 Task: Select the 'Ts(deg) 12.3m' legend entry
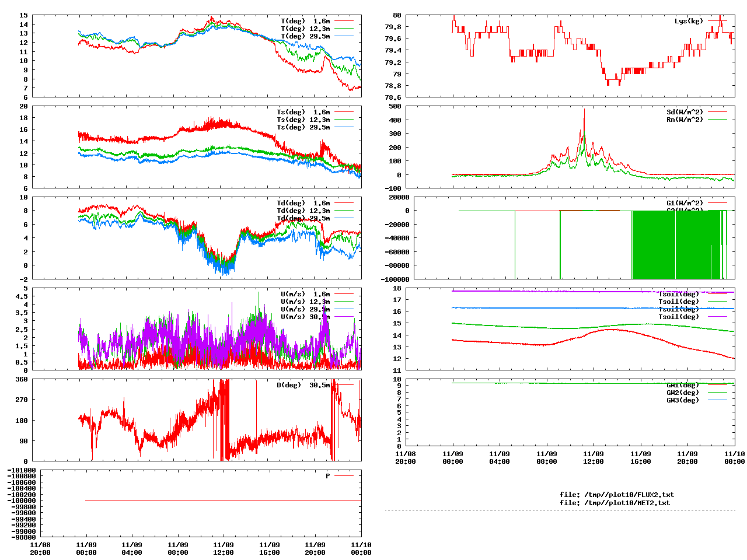[303, 120]
